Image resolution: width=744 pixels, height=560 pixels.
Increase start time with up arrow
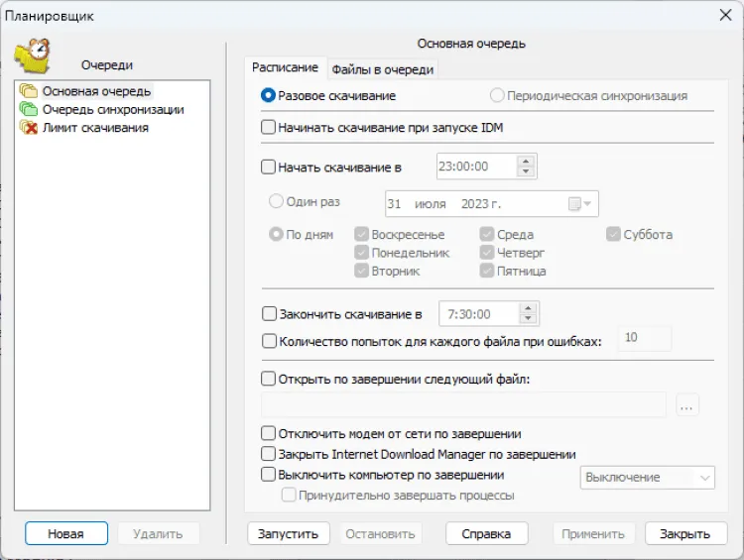527,162
